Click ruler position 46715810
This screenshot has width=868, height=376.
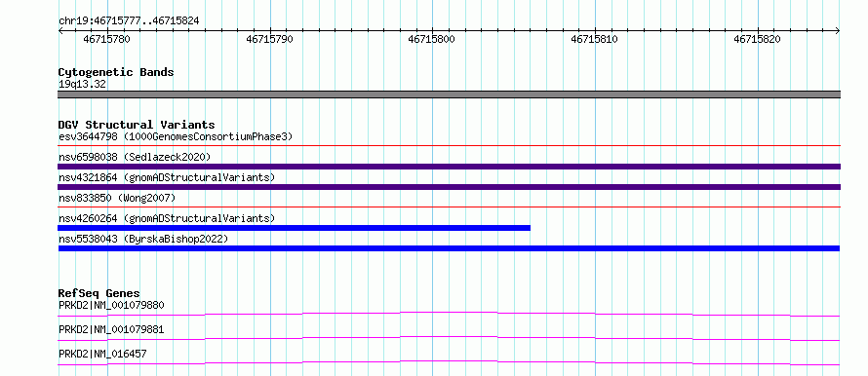coord(595,39)
